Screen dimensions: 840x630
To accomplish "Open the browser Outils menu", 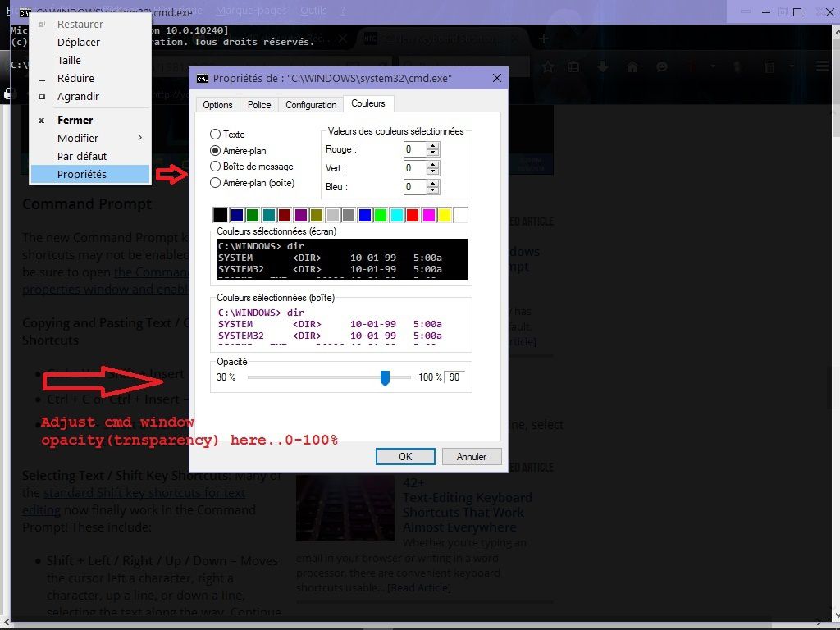I will pos(313,11).
